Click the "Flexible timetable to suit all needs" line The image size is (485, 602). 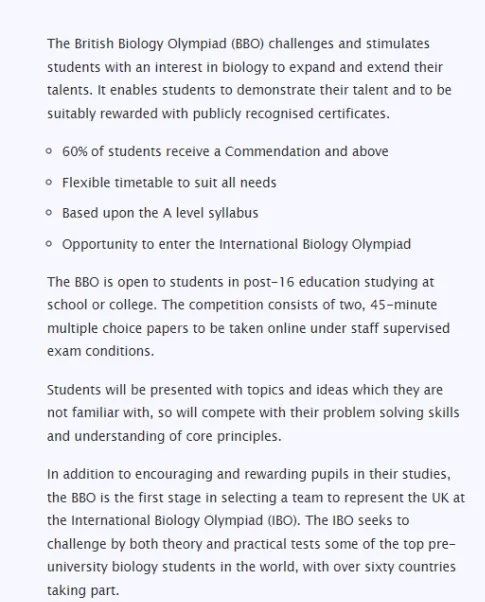pyautogui.click(x=169, y=182)
